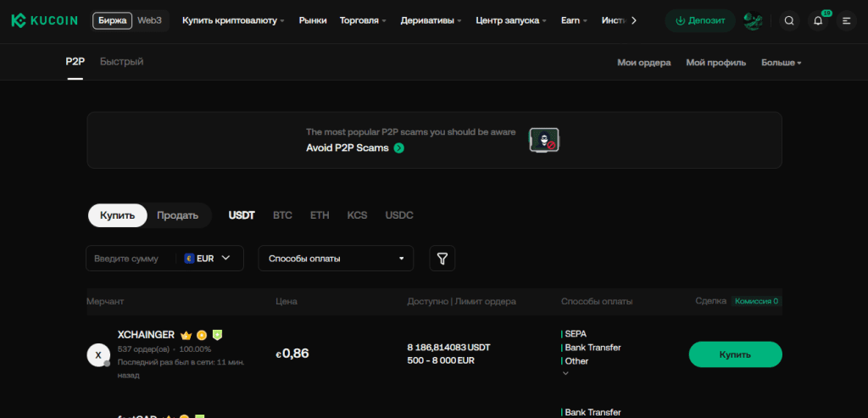Expand Купить криптовалюту menu
Viewport: 868px width, 418px height.
click(x=233, y=21)
